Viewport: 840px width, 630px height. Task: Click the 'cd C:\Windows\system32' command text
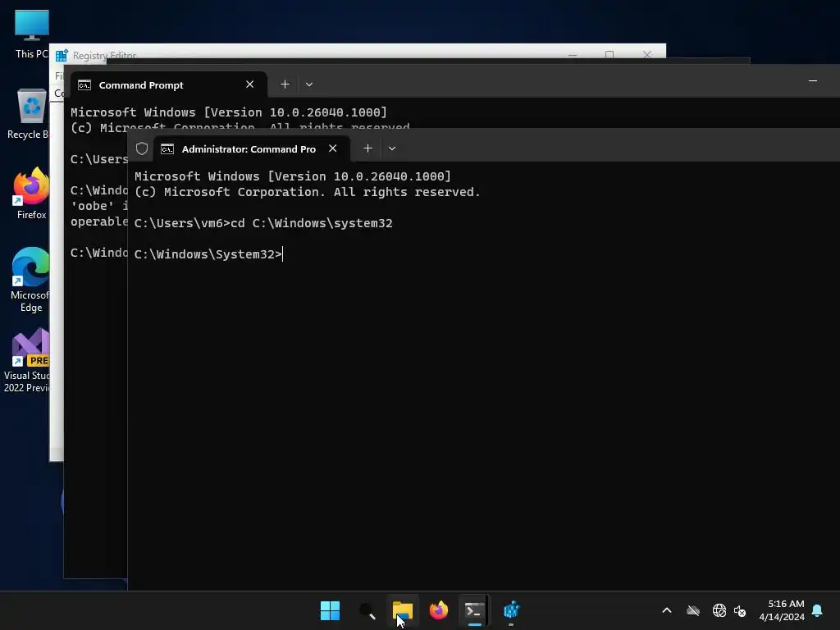[x=311, y=223]
